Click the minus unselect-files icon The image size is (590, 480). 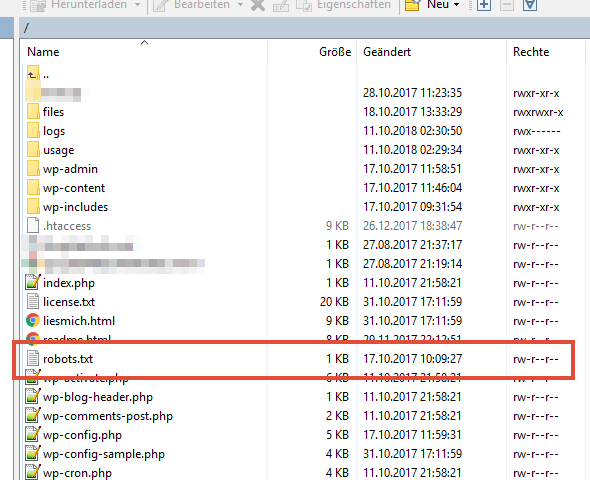point(507,5)
